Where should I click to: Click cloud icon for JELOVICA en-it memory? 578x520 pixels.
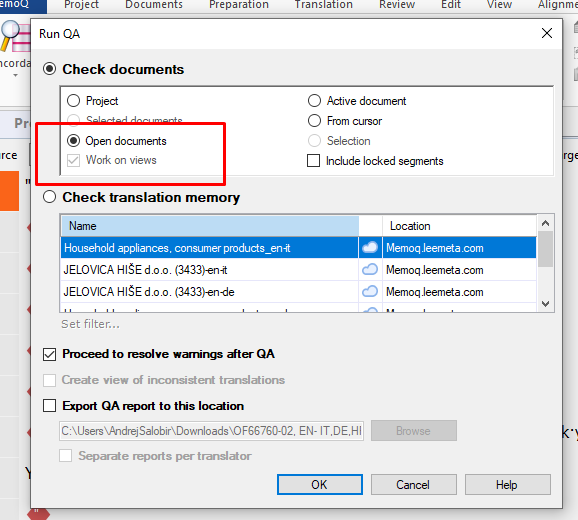click(370, 270)
